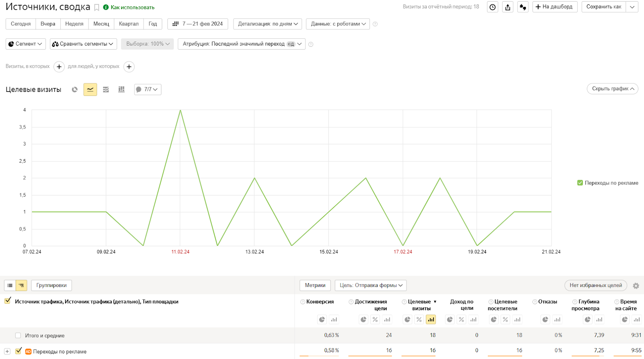Expand the Переходы по рекламе row
The image size is (644, 359).
tap(7, 351)
